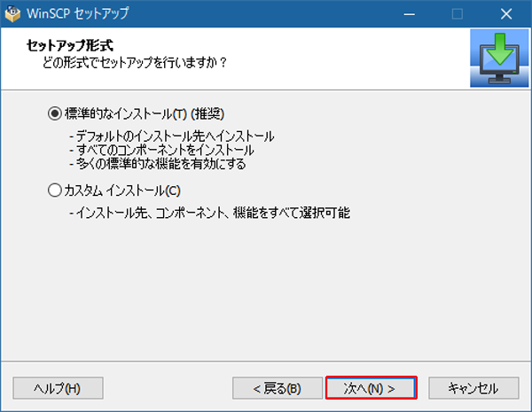Open help with the ヘルプ(H) button
Image resolution: width=532 pixels, height=412 pixels.
58,388
